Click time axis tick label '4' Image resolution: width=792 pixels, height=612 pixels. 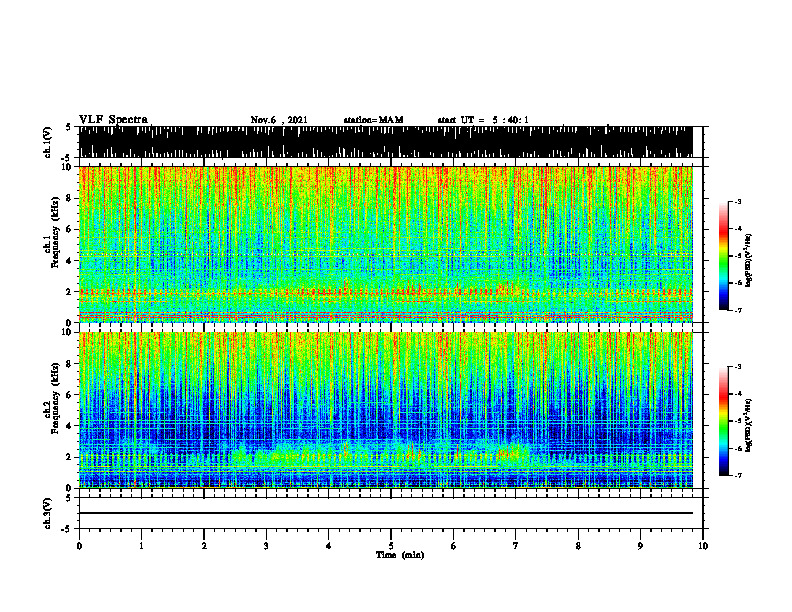tap(329, 546)
